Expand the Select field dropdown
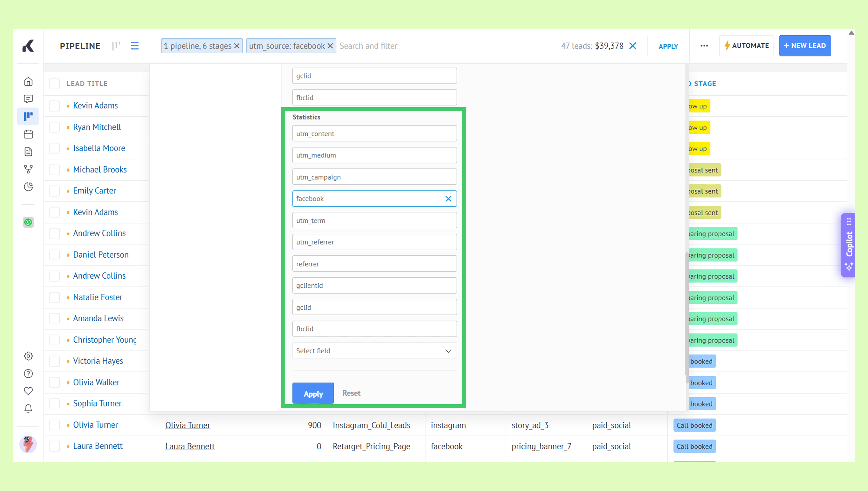This screenshot has height=491, width=868. coord(374,351)
